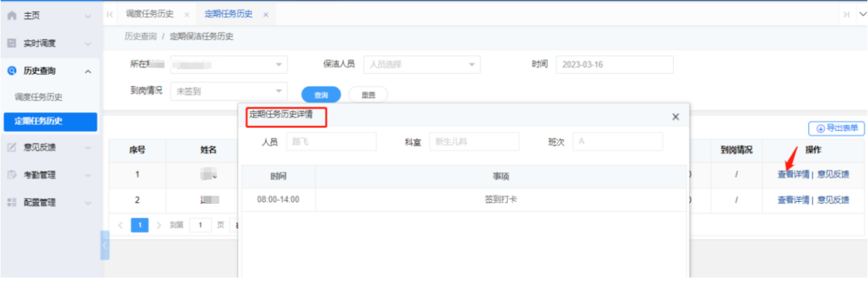Expand the 主页 menu chevron

pyautogui.click(x=88, y=16)
